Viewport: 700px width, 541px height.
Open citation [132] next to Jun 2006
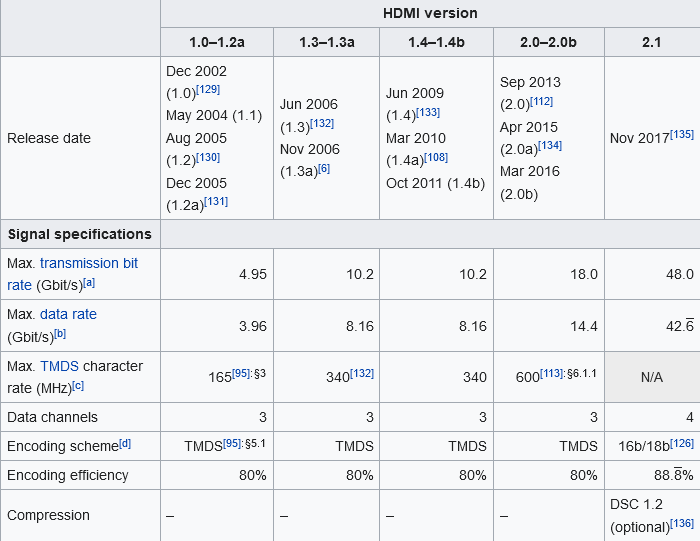click(322, 123)
